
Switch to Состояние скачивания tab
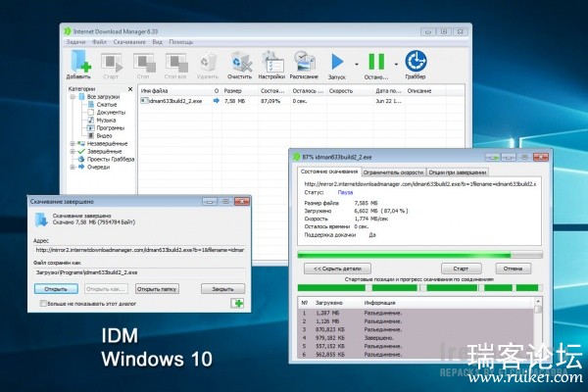[329, 171]
